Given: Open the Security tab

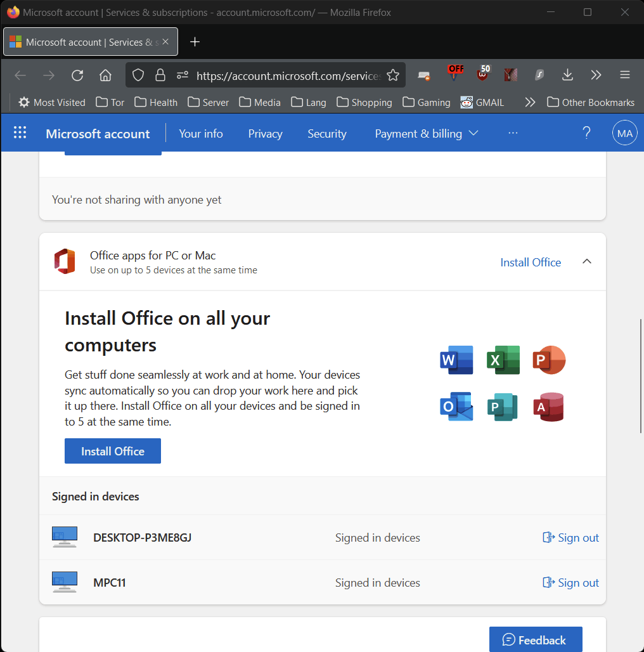Looking at the screenshot, I should tap(327, 133).
